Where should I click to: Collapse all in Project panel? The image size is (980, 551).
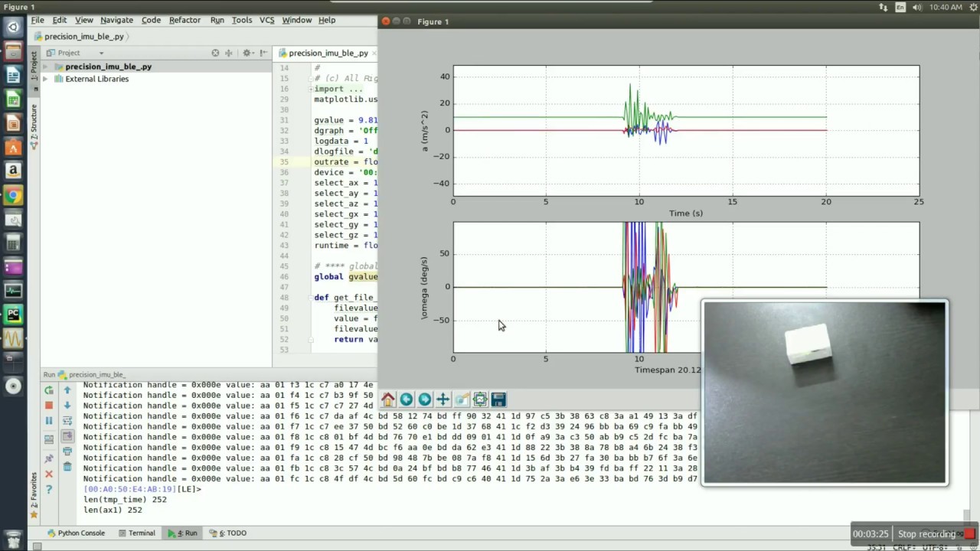coord(229,53)
